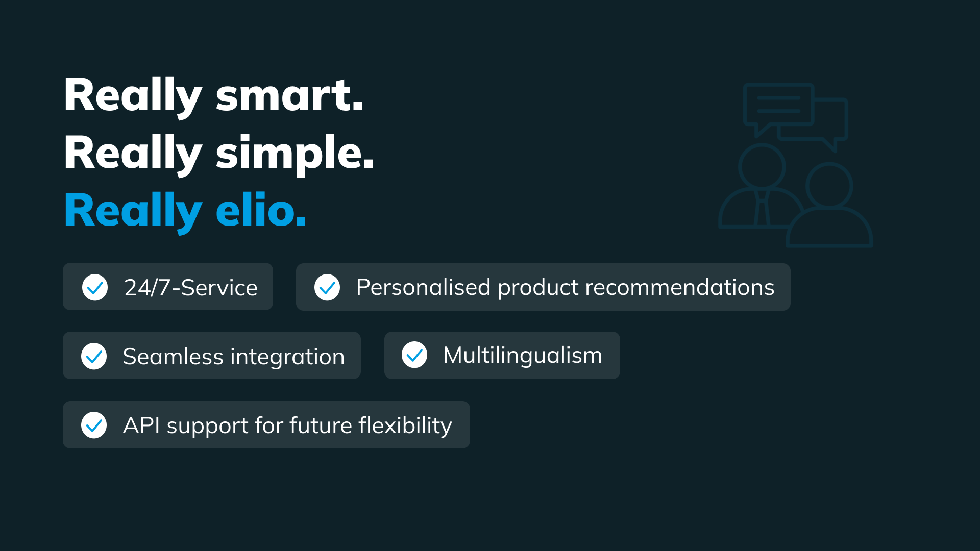Click the Seamless integration checkmark icon
Image resolution: width=980 pixels, height=551 pixels.
[x=94, y=356]
